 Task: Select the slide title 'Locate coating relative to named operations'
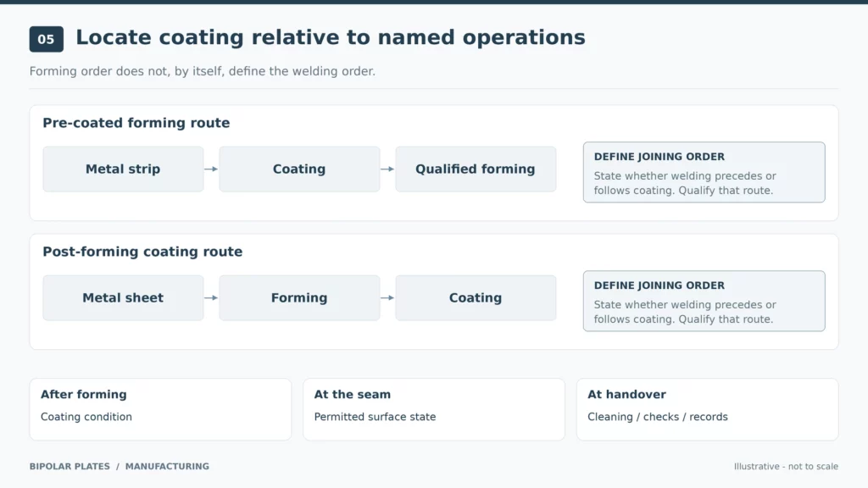click(331, 37)
